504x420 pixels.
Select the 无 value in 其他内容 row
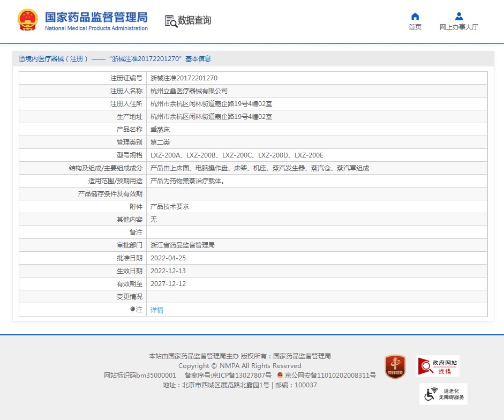click(x=154, y=220)
